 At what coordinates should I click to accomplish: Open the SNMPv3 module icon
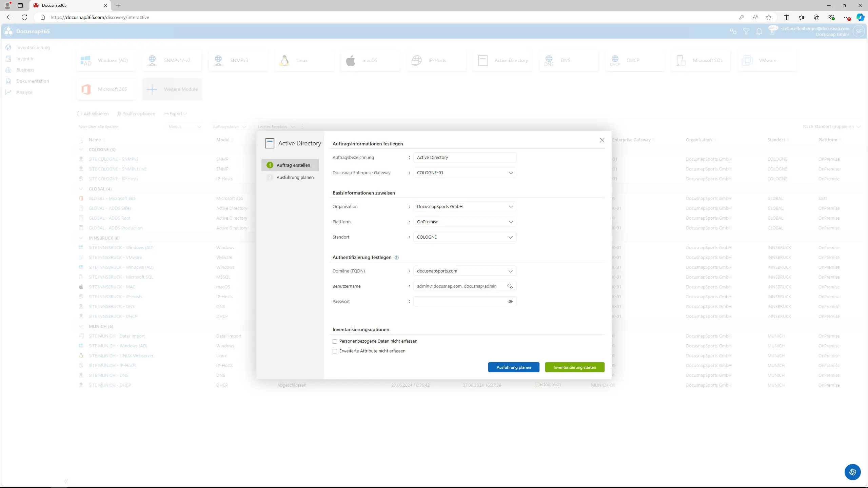tap(218, 61)
